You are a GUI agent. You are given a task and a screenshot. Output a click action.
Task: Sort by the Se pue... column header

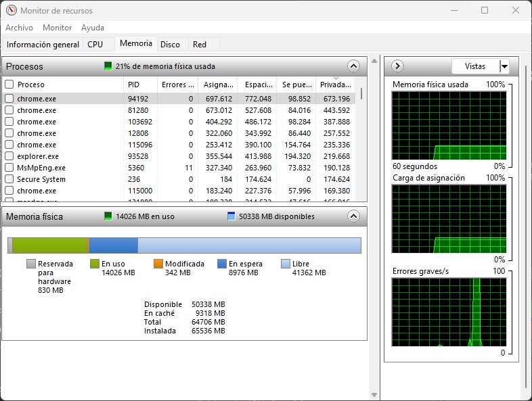pyautogui.click(x=297, y=85)
